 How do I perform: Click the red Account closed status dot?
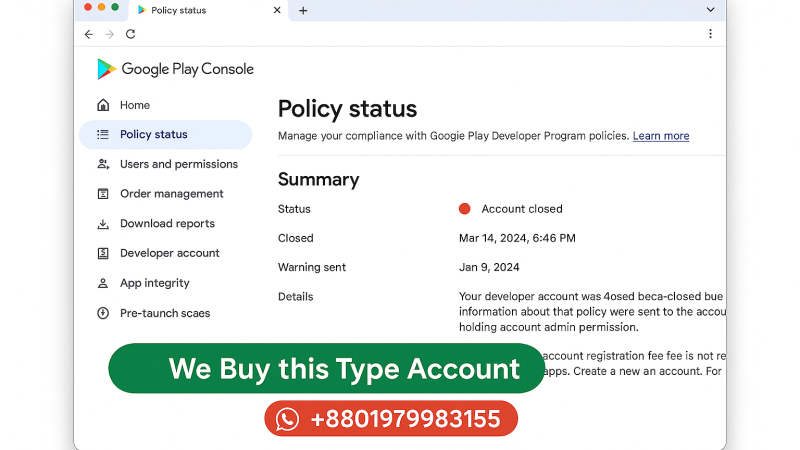464,209
